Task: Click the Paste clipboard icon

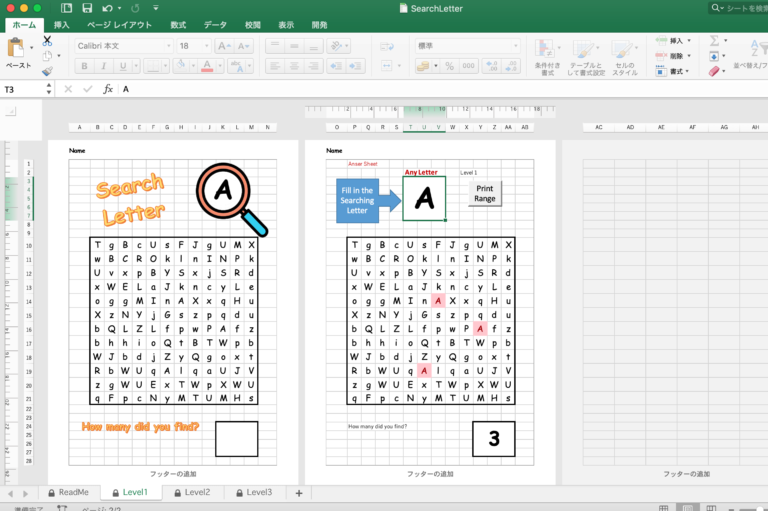Action: [x=16, y=48]
